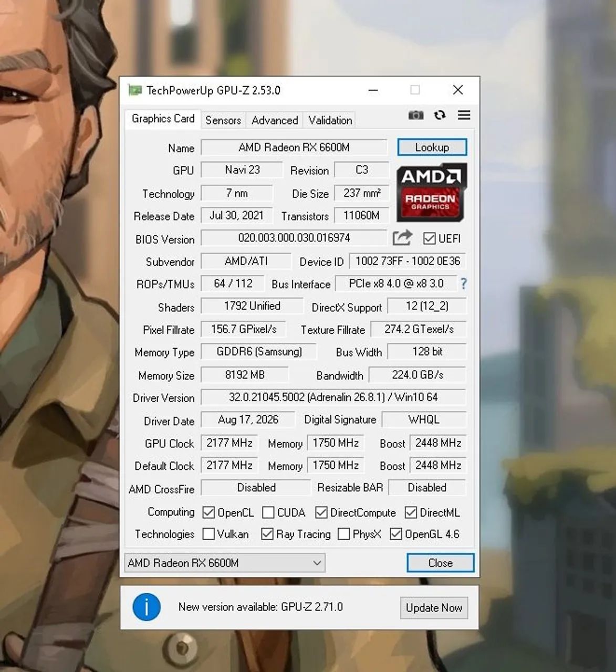Click the Name field AMD Radeon RX 6600M

click(x=294, y=148)
